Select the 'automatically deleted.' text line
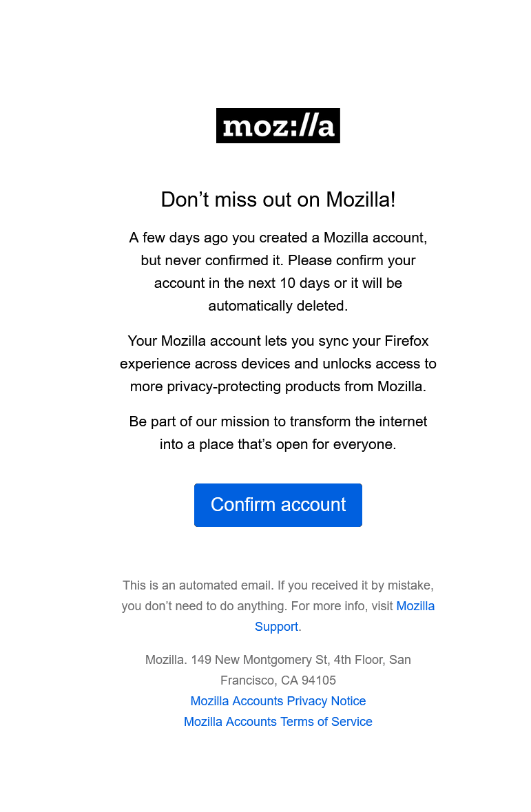Screen dimensions: 531x812 point(278,306)
